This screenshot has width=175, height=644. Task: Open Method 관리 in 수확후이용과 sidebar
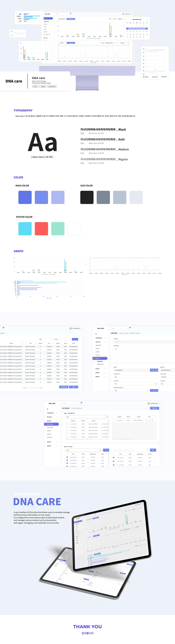tap(98, 345)
